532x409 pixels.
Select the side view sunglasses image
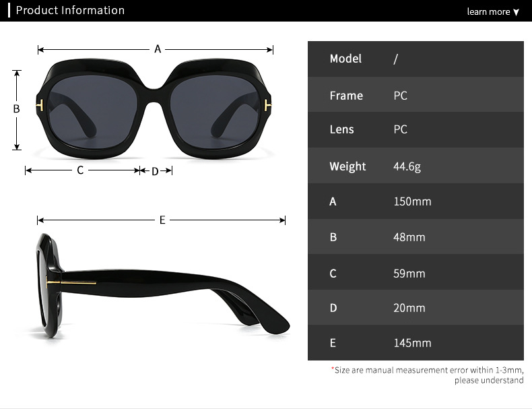163,285
